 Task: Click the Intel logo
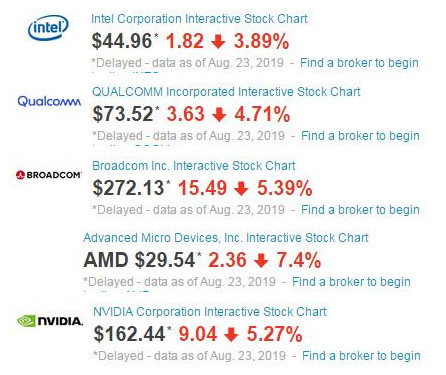48,29
